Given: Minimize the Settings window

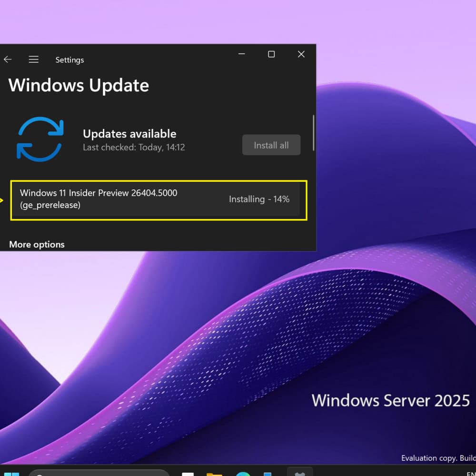Looking at the screenshot, I should (x=242, y=54).
